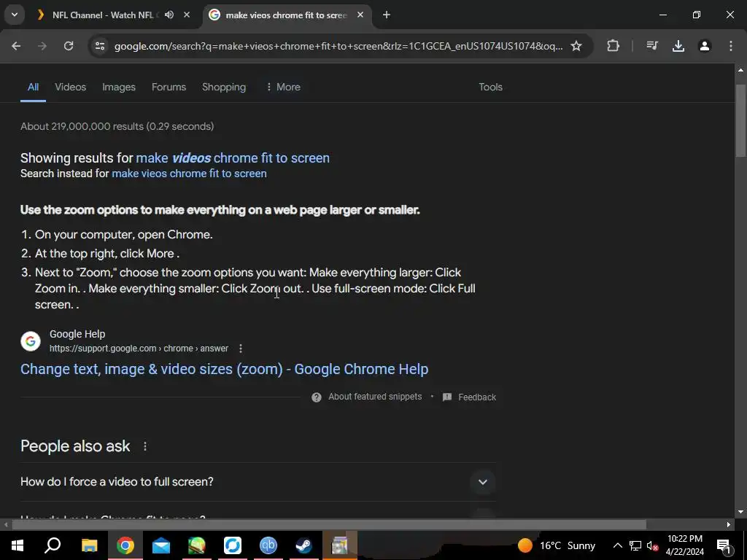747x560 pixels.
Task: Send Feedback on featured snippet
Action: coord(469,397)
